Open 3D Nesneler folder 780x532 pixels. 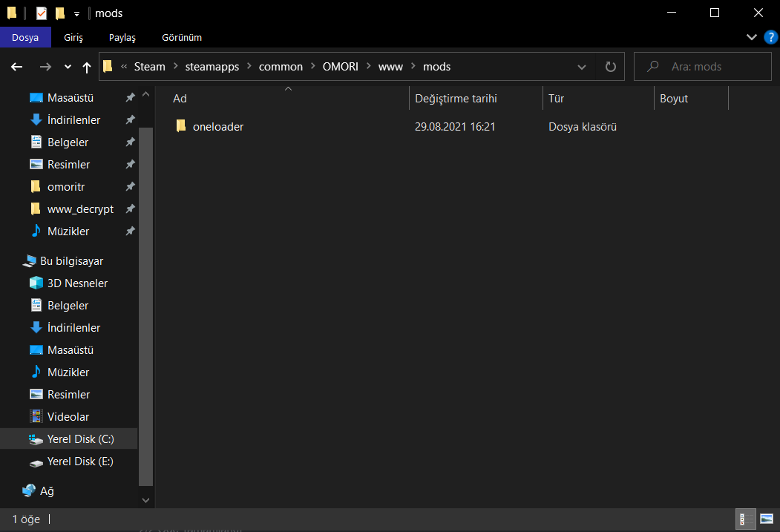click(77, 283)
